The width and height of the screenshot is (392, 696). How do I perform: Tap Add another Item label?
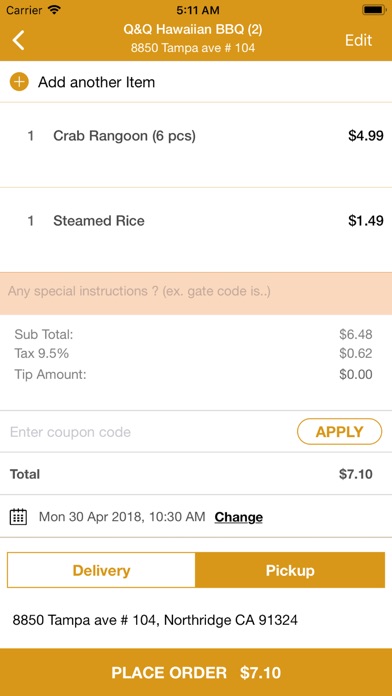pyautogui.click(x=96, y=82)
